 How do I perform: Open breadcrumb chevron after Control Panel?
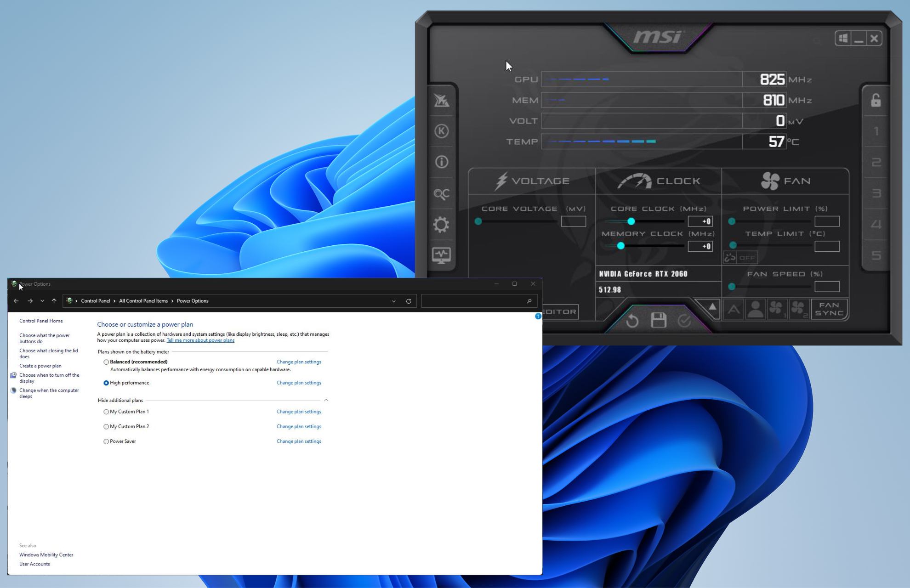pyautogui.click(x=114, y=301)
